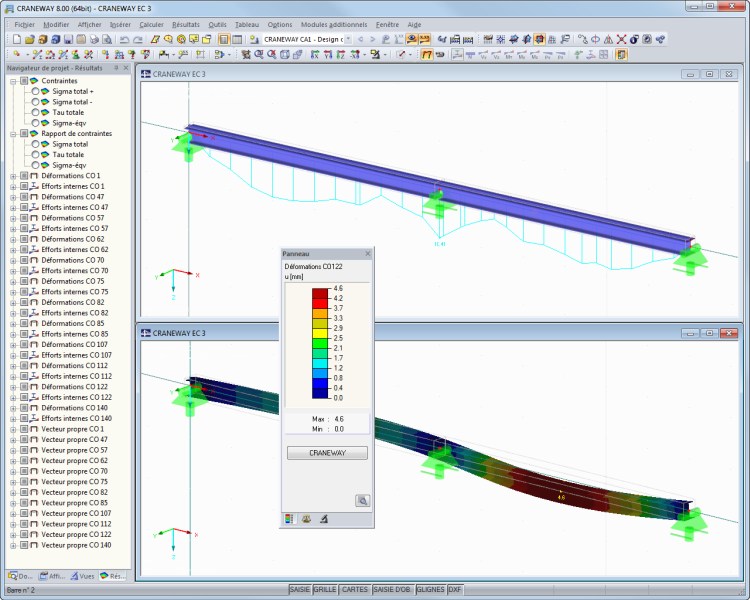Image resolution: width=750 pixels, height=600 pixels.
Task: Expand the Efforts internes CO 47 node
Action: click(x=13, y=208)
